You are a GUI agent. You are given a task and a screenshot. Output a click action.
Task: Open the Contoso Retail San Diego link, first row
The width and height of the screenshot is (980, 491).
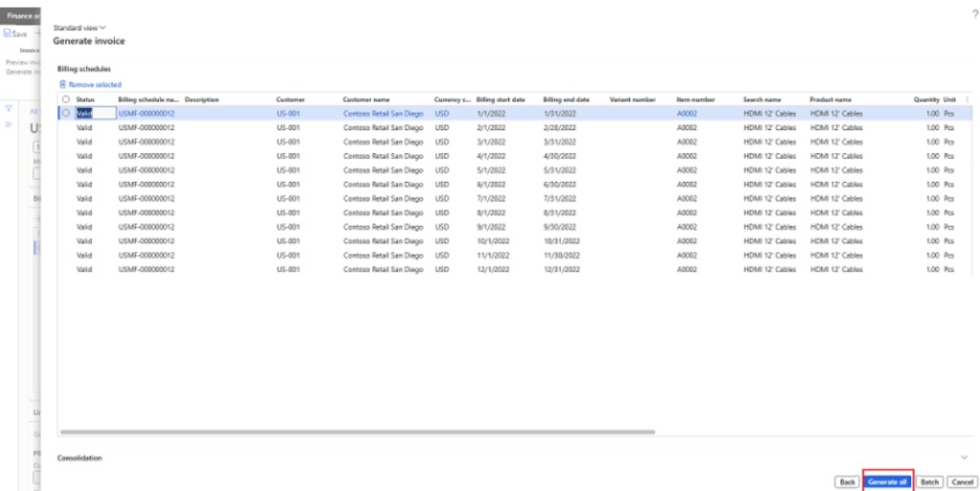(383, 113)
